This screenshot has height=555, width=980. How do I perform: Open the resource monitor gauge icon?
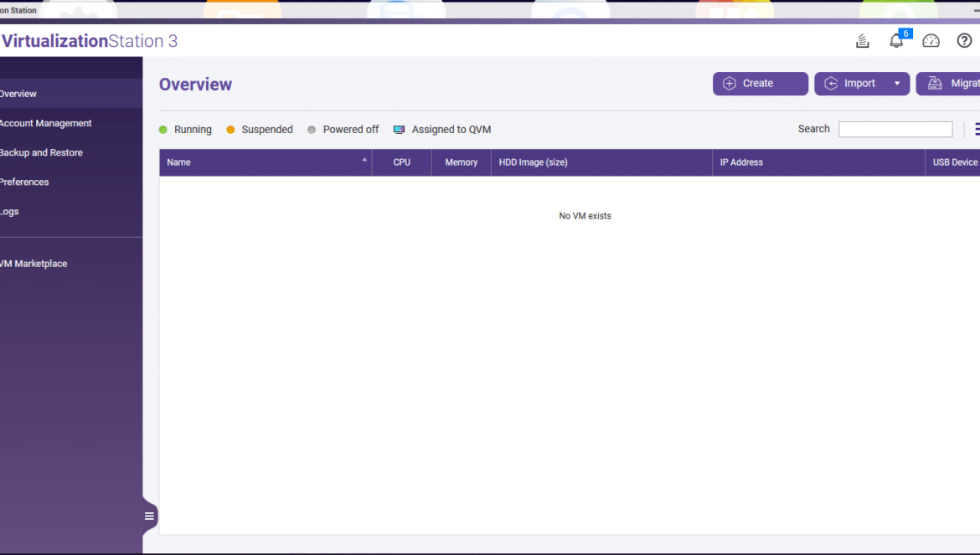point(931,41)
